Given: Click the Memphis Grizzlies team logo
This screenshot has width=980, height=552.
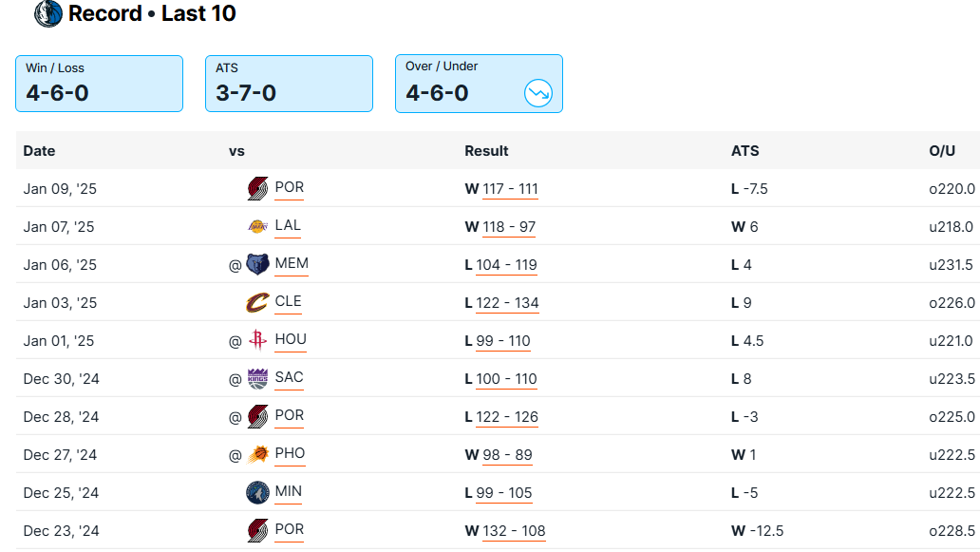Looking at the screenshot, I should point(257,264).
